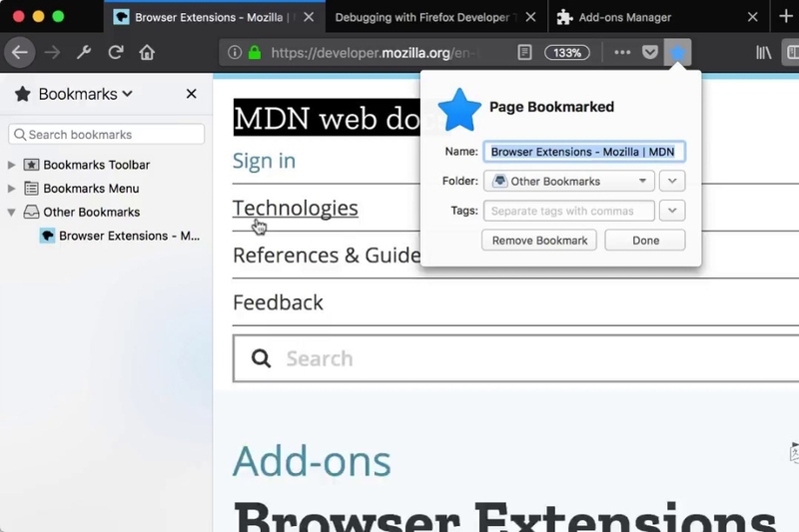
Task: Click the Add-ons Manager tab puzzle-piece icon
Action: tap(564, 17)
